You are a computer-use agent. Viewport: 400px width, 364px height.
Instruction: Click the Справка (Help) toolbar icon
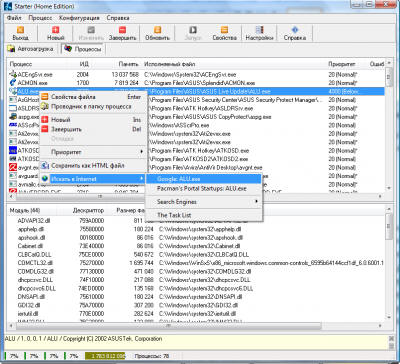pos(295,33)
